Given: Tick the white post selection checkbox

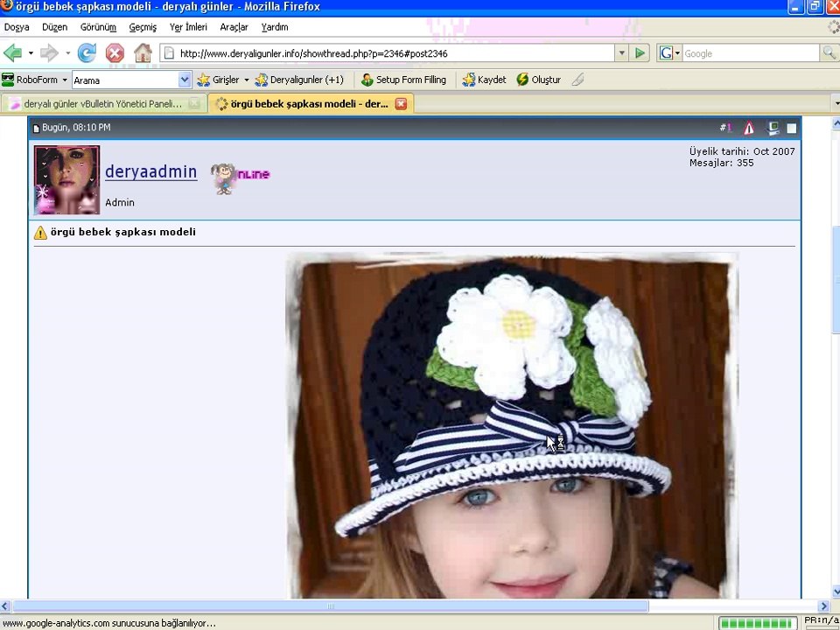Looking at the screenshot, I should 791,129.
